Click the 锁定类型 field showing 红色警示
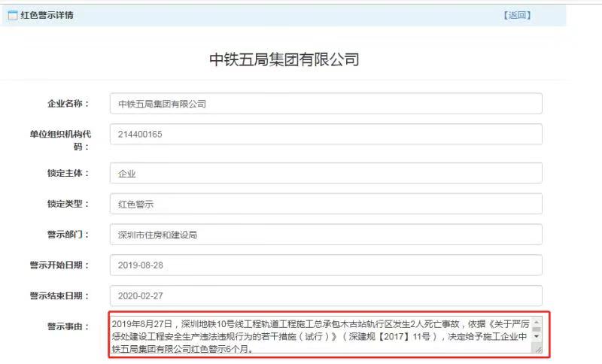The height and width of the screenshot is (364, 602). [x=326, y=204]
